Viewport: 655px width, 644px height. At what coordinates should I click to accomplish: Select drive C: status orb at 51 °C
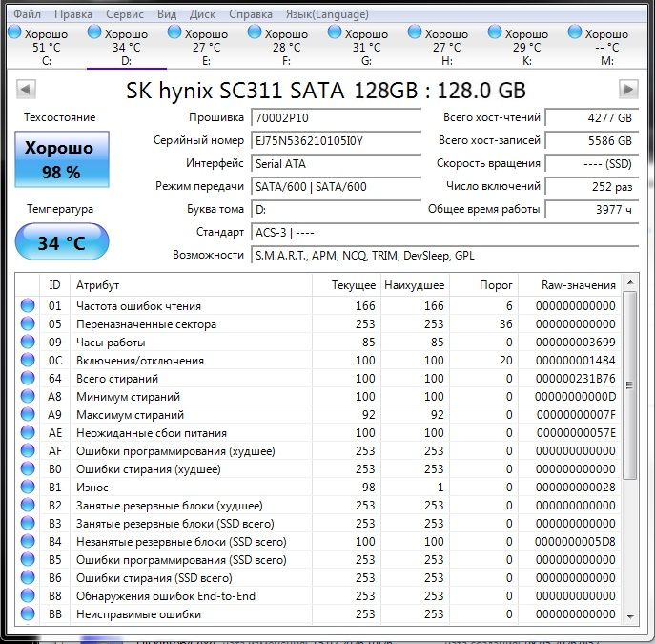click(x=14, y=32)
